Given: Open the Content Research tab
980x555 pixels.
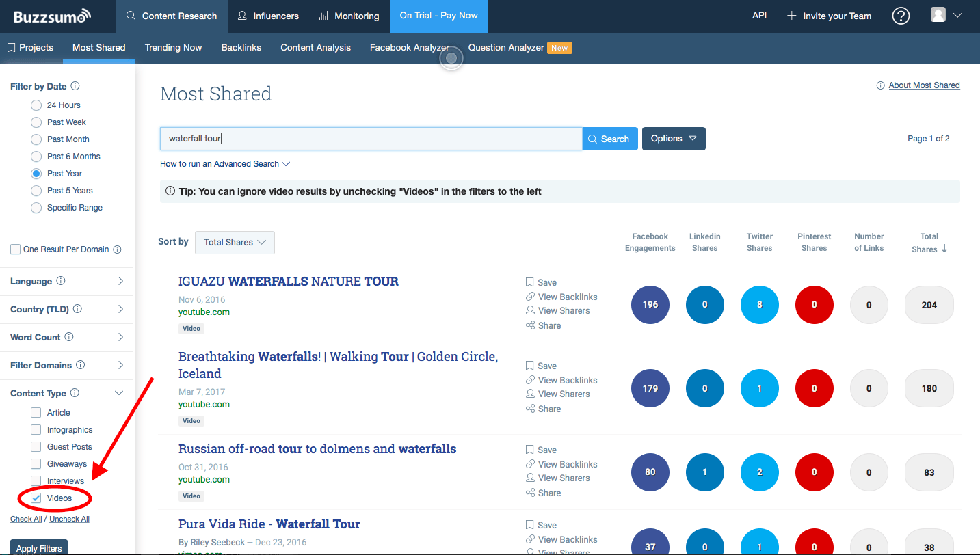Looking at the screenshot, I should click(172, 16).
